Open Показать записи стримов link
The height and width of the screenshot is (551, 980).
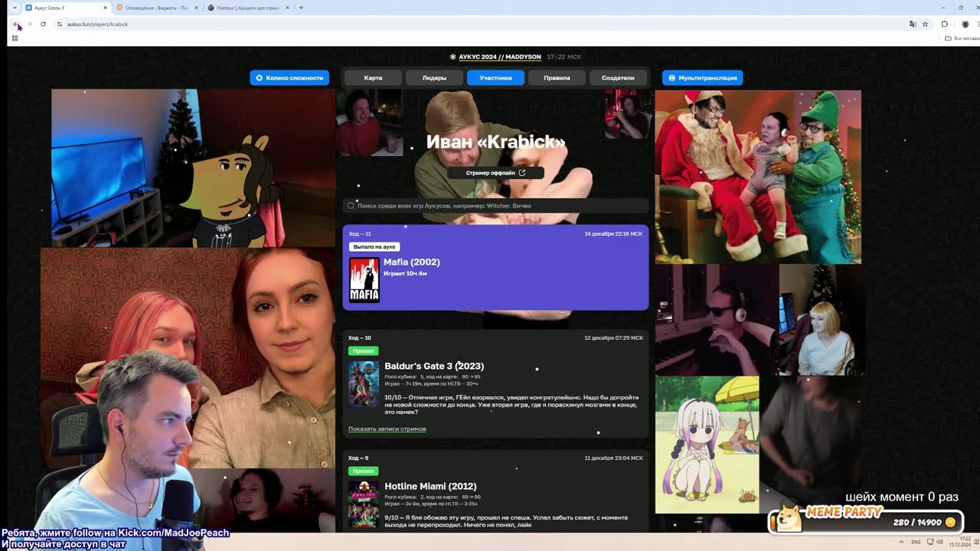click(x=387, y=429)
